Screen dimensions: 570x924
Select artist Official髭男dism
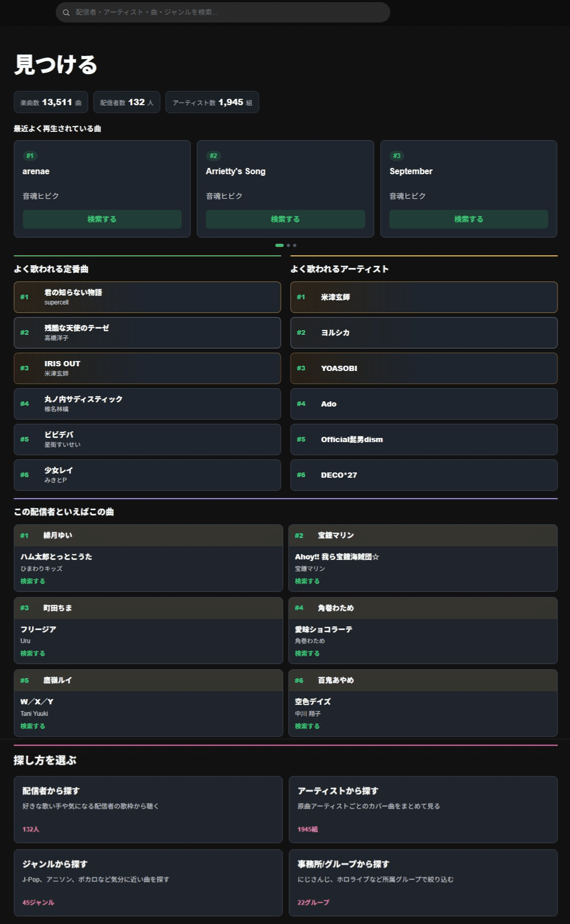424,440
